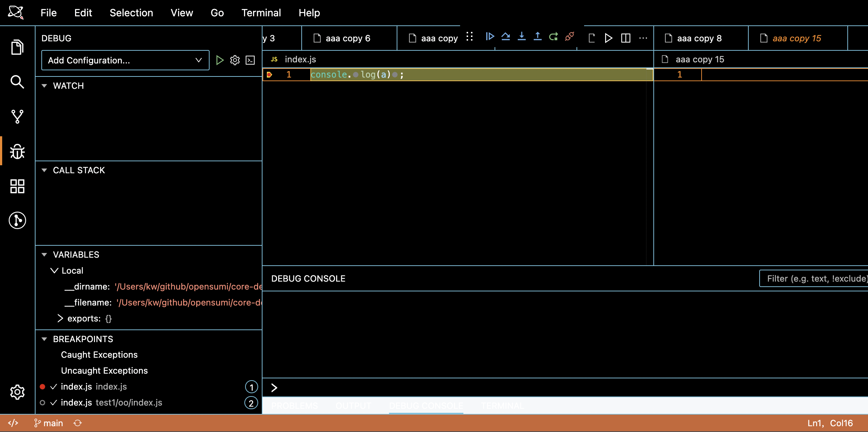Toggle test1/oo/index.js breakpoint checkmark
The width and height of the screenshot is (868, 432).
point(54,403)
